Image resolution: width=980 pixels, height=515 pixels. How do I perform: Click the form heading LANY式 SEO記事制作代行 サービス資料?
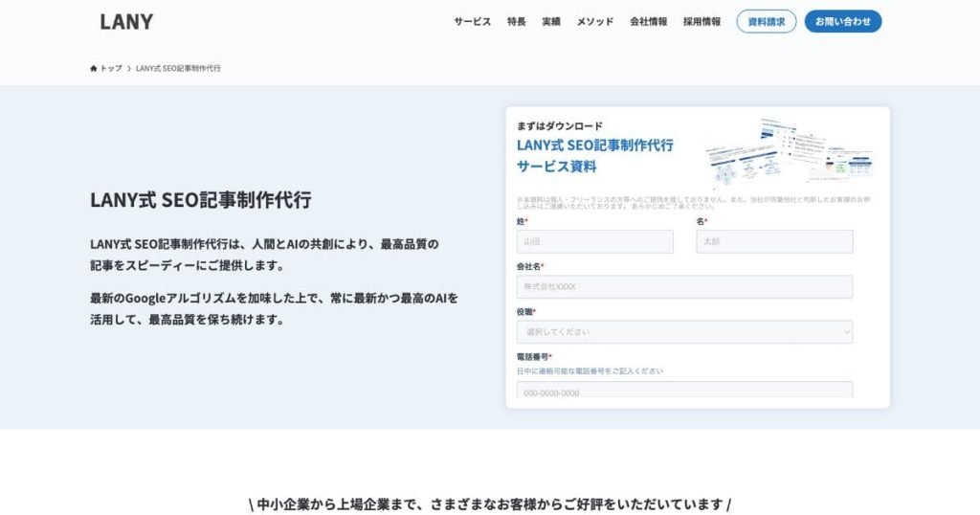point(595,156)
